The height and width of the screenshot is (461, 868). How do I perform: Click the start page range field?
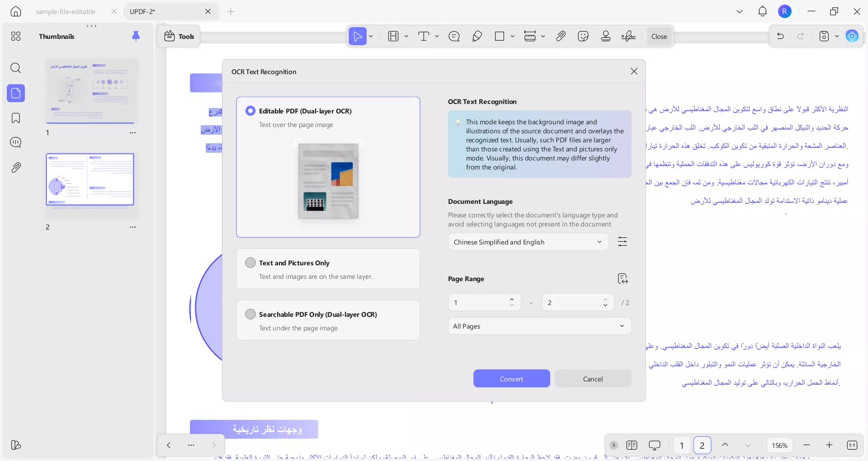[x=484, y=302]
